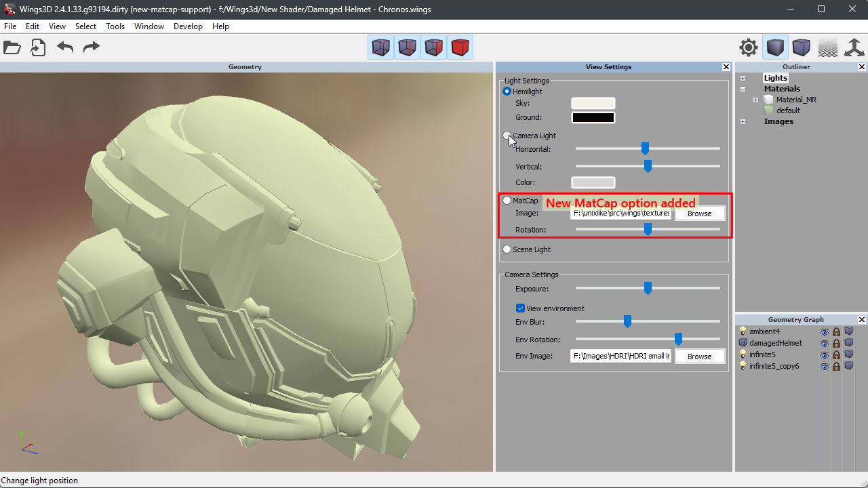Browse for an Env Image
The width and height of the screenshot is (868, 488).
click(700, 357)
